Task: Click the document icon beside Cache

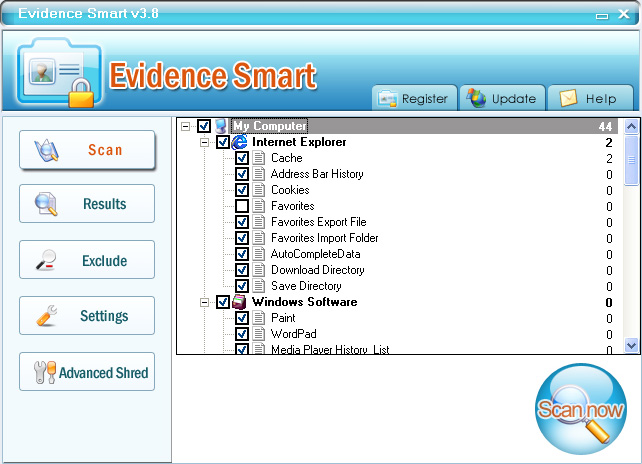Action: (258, 158)
